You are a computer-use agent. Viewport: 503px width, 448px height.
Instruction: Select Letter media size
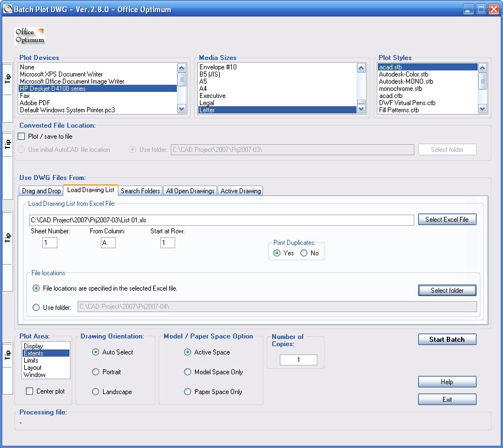pos(277,110)
